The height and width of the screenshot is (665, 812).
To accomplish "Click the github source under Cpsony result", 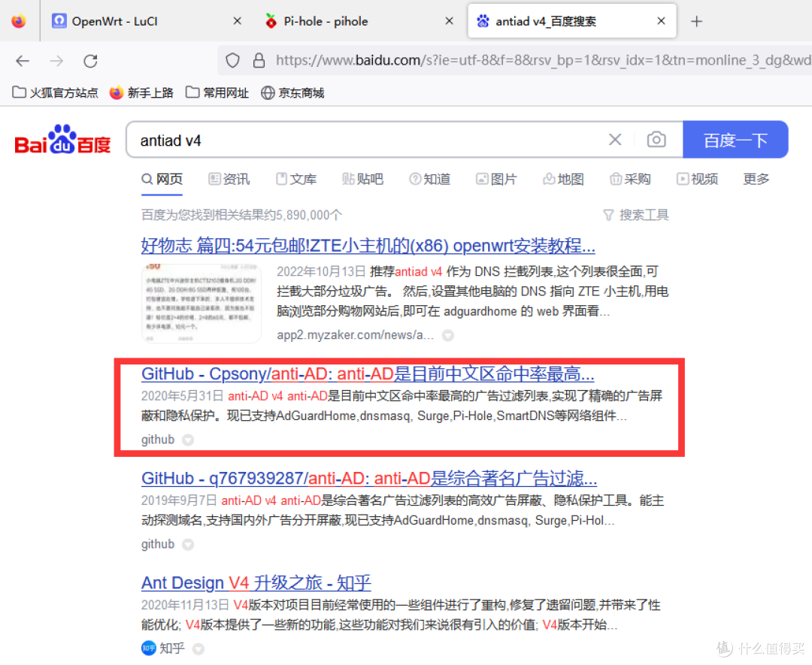I will point(158,440).
